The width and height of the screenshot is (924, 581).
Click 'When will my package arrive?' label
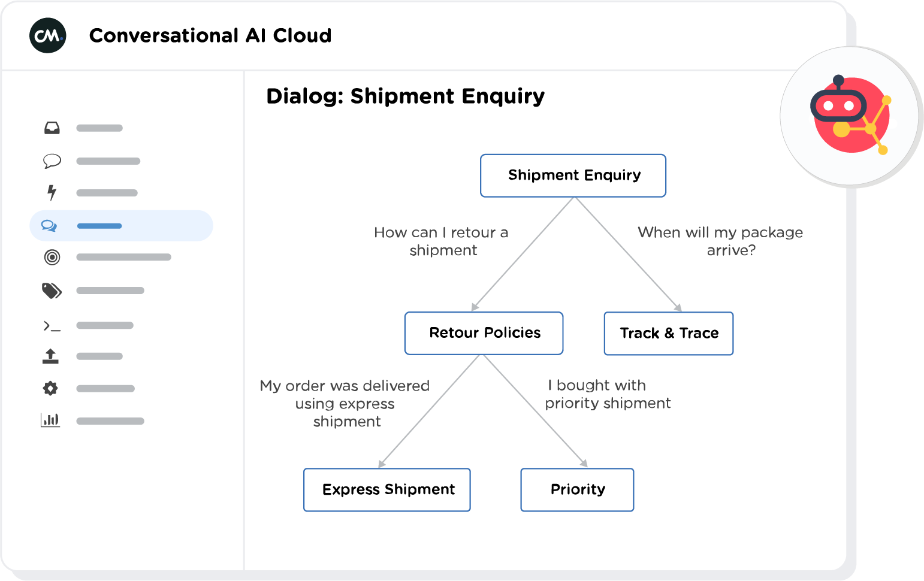[720, 241]
